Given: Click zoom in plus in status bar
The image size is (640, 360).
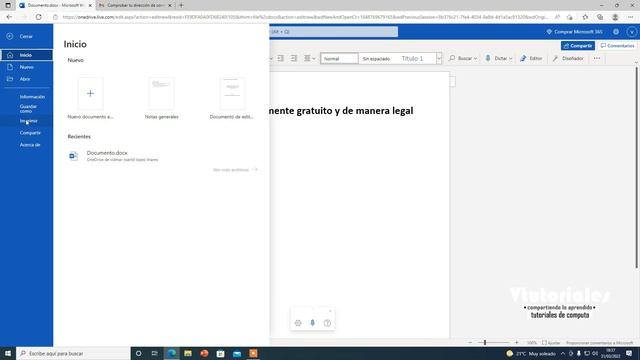Looking at the screenshot, I should 517,343.
